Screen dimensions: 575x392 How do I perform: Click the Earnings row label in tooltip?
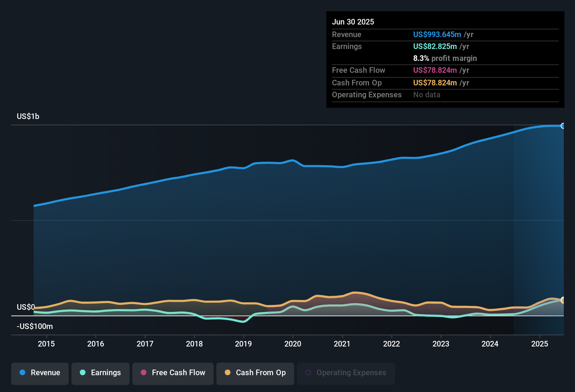pos(347,46)
